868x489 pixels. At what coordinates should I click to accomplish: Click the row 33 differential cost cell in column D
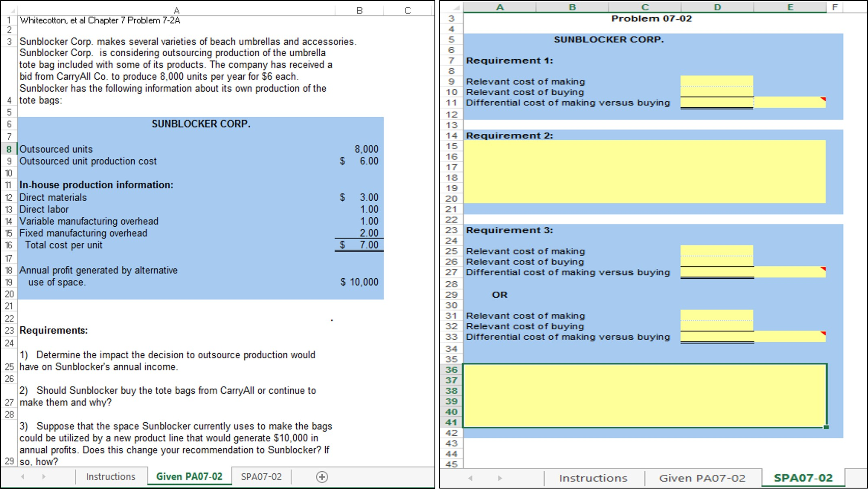tap(717, 337)
